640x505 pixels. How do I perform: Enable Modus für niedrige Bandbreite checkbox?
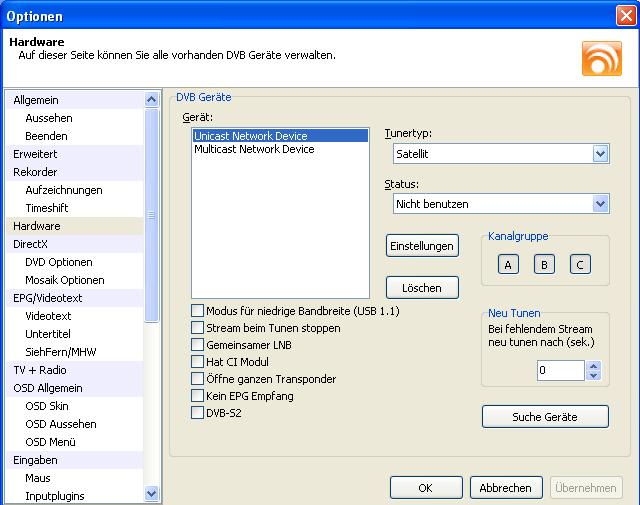click(x=198, y=311)
